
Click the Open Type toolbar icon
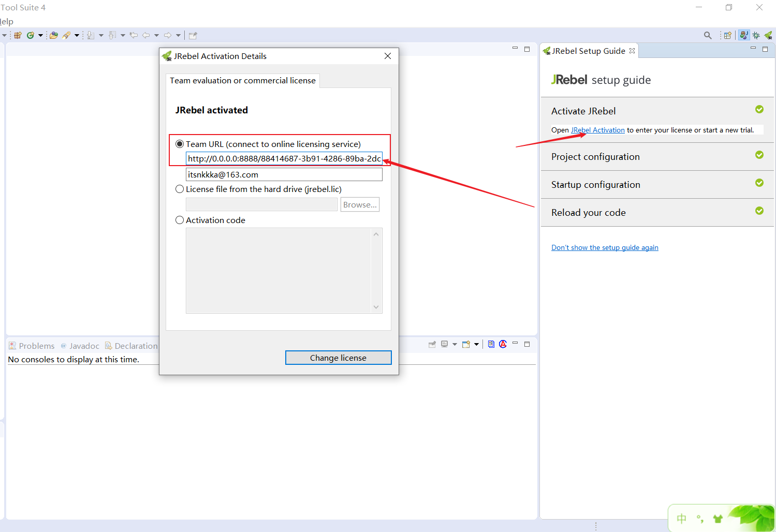click(x=53, y=35)
